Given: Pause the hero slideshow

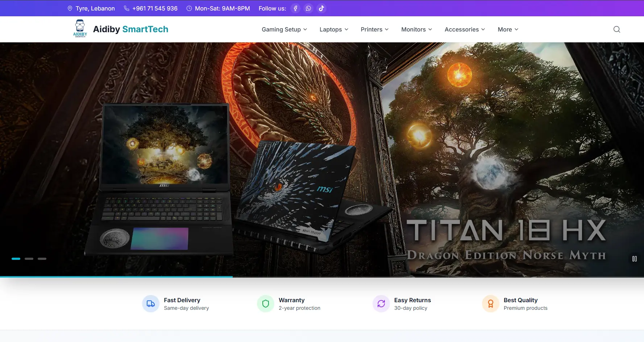Looking at the screenshot, I should 635,259.
